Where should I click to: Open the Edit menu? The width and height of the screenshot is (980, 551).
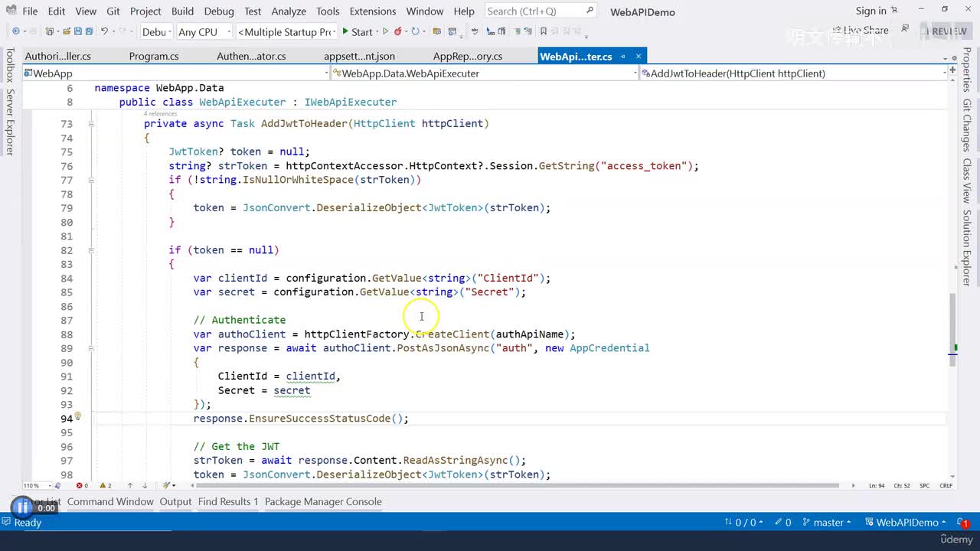point(57,11)
